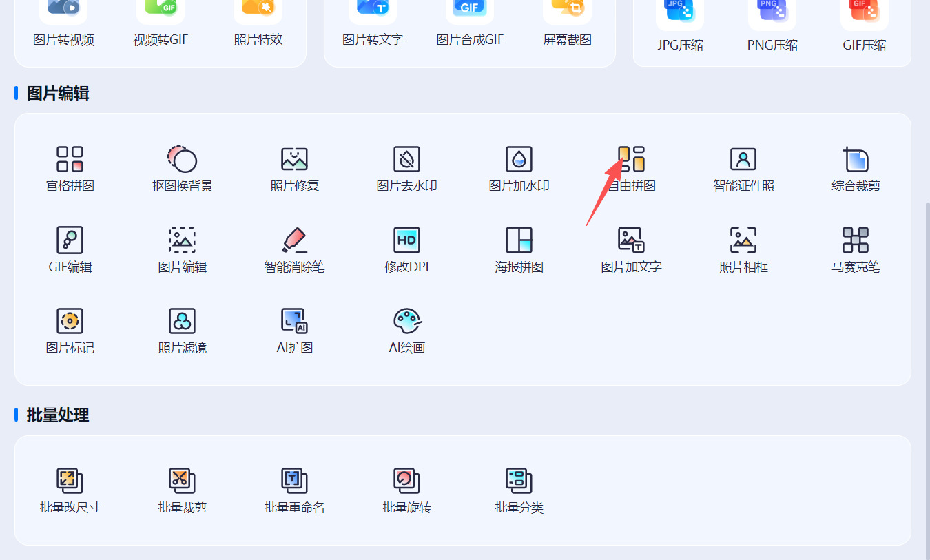This screenshot has width=930, height=560.
Task: Launch the 抠图换背景 cutout tool
Action: (x=183, y=168)
